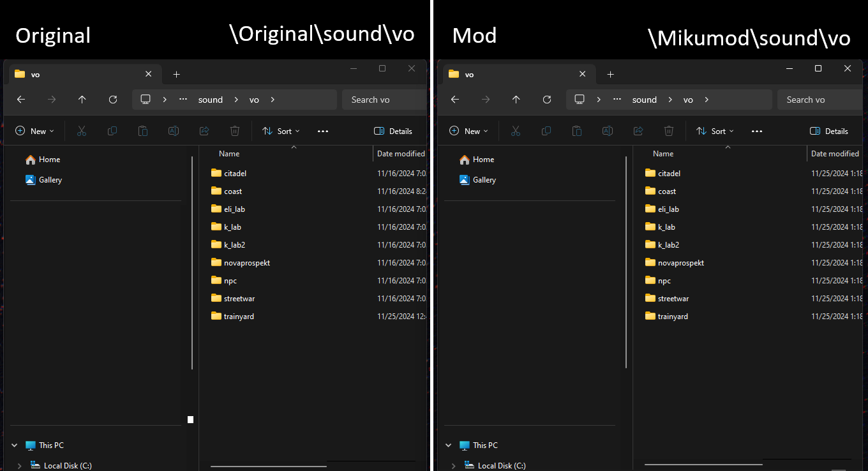
Task: Select the novaprospekt folder in the Original window
Action: (247, 263)
